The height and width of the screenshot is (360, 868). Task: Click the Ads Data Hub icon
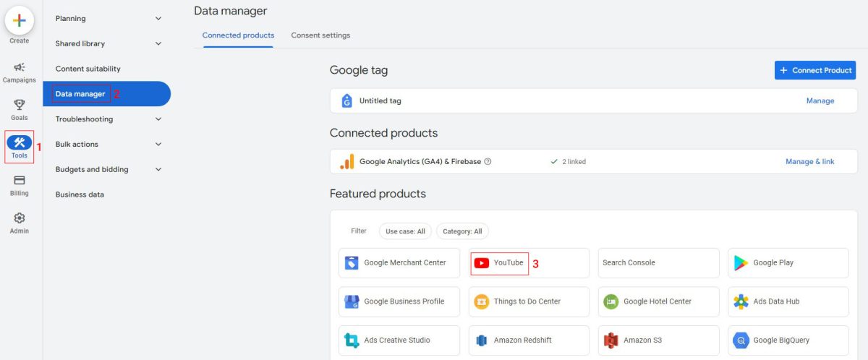(x=741, y=301)
